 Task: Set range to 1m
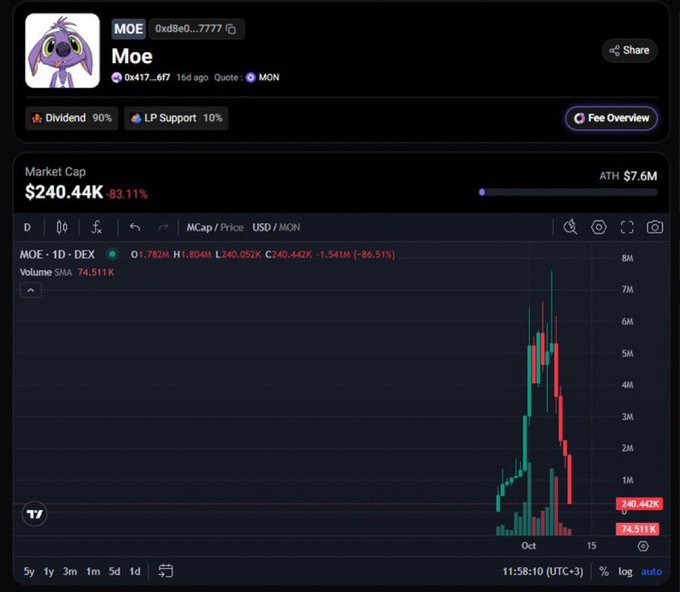[x=93, y=572]
